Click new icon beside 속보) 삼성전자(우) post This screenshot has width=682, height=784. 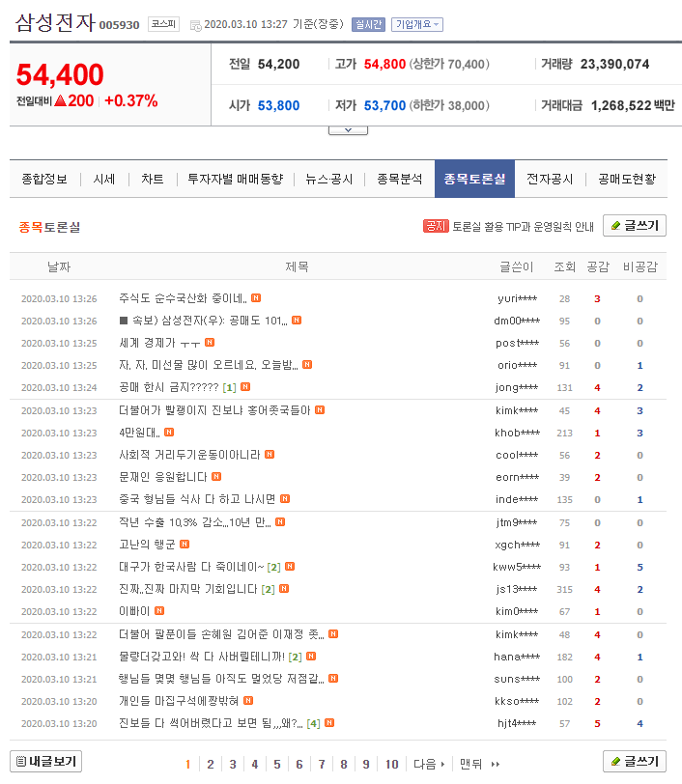pyautogui.click(x=297, y=320)
